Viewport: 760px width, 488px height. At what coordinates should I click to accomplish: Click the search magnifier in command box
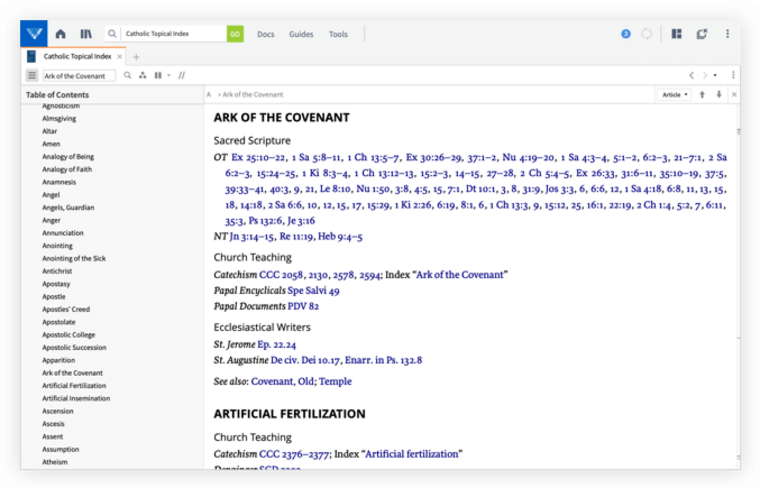[112, 33]
